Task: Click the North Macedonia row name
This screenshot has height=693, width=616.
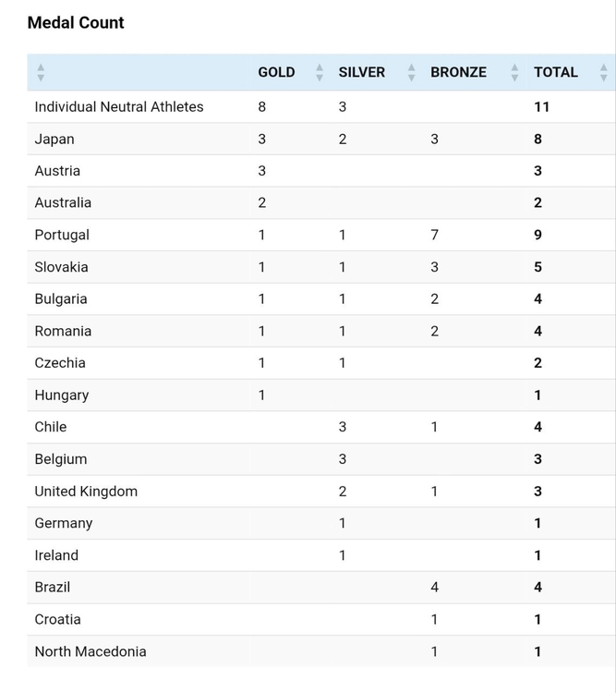Action: 91,651
